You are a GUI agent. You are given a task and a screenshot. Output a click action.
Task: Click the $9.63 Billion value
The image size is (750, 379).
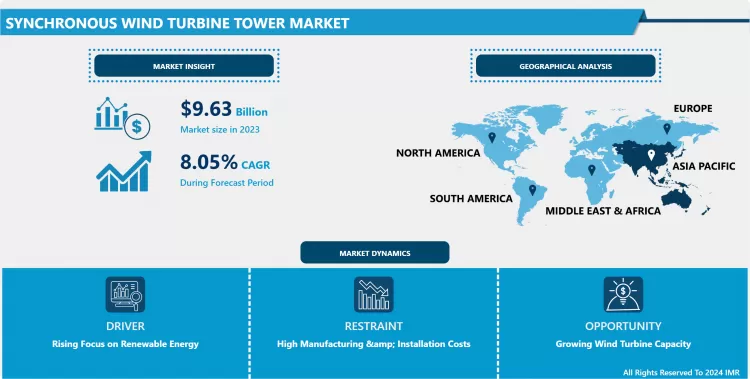[224, 109]
